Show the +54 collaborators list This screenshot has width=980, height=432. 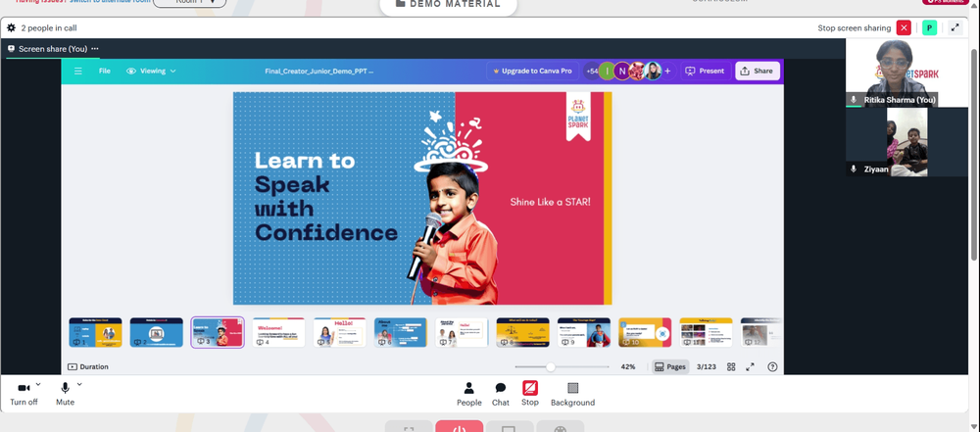[591, 71]
